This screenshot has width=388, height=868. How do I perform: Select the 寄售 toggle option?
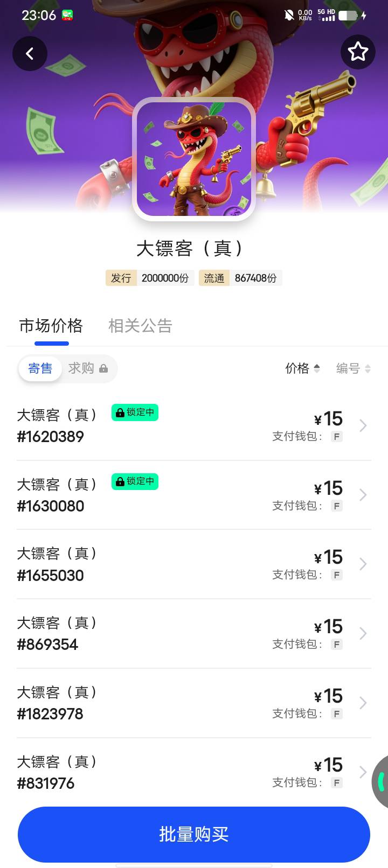coord(40,368)
